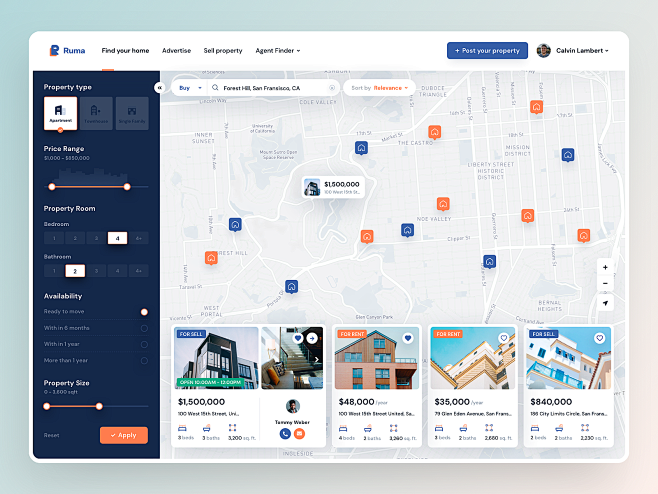658x494 pixels.
Task: Select the Apartment property type
Action: tap(60, 113)
